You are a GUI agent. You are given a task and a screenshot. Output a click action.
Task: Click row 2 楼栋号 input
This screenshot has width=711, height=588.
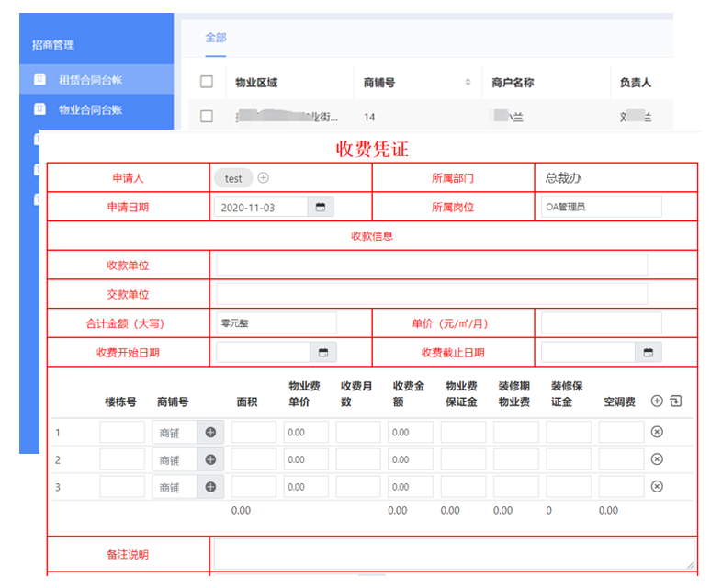(122, 459)
